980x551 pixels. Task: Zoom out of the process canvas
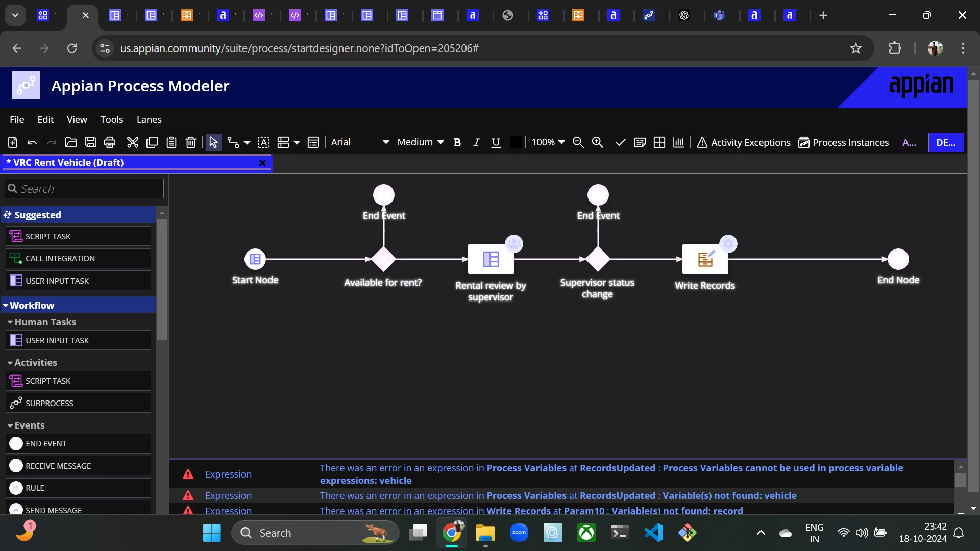tap(578, 142)
